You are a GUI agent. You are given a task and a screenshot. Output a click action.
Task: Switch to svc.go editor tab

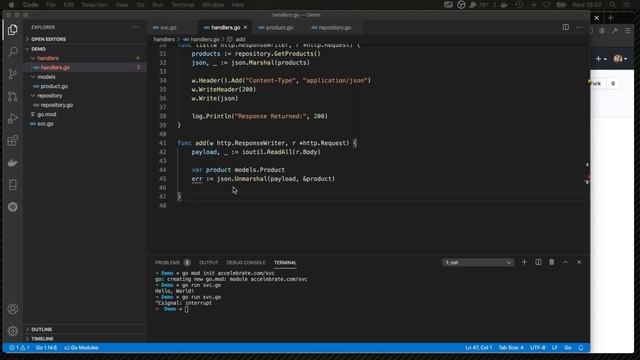168,27
